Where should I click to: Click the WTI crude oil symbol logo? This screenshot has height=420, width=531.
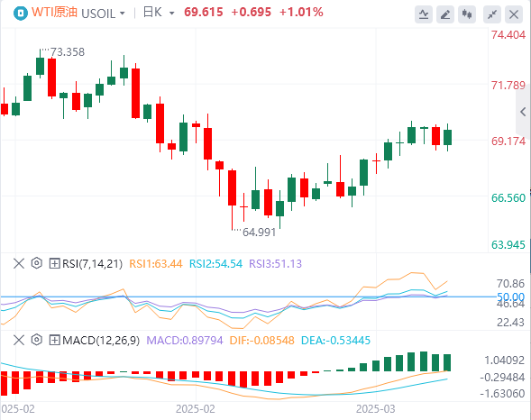pos(21,14)
